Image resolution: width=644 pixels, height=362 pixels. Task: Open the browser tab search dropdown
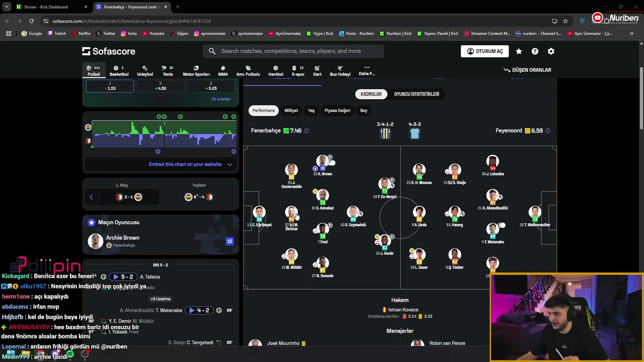pos(7,7)
